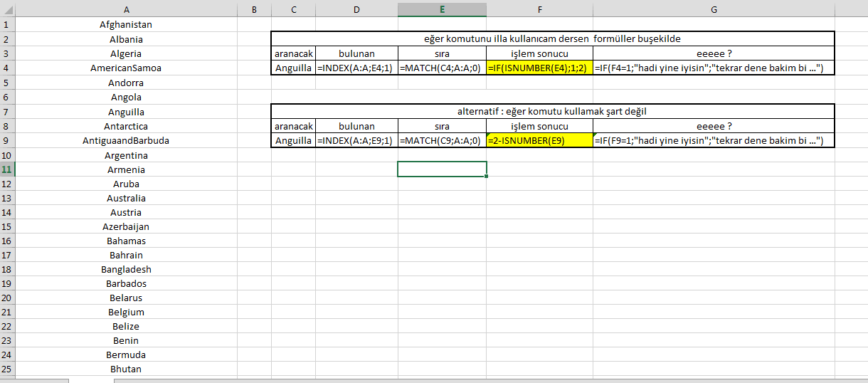Select the AntiguaandBarbuda cell
The height and width of the screenshot is (383, 868).
click(126, 140)
